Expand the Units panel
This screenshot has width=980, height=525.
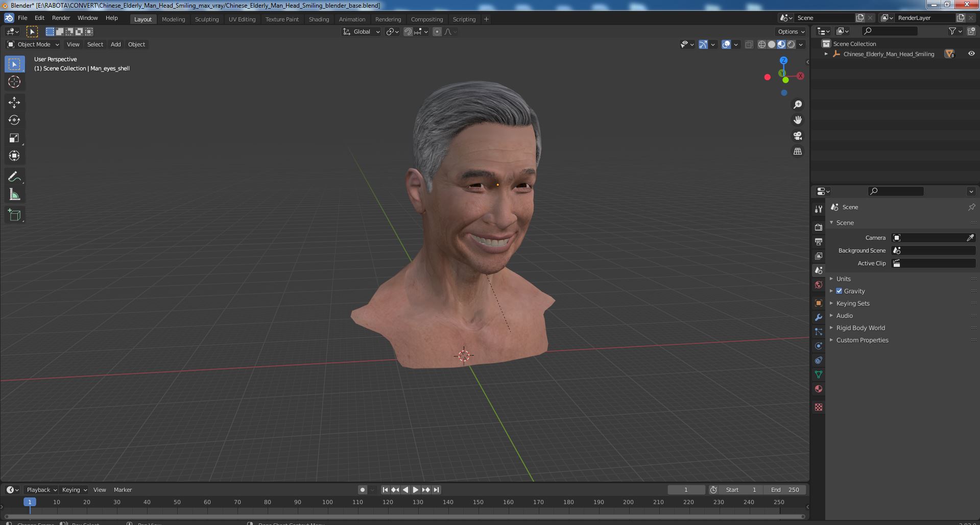coord(843,279)
